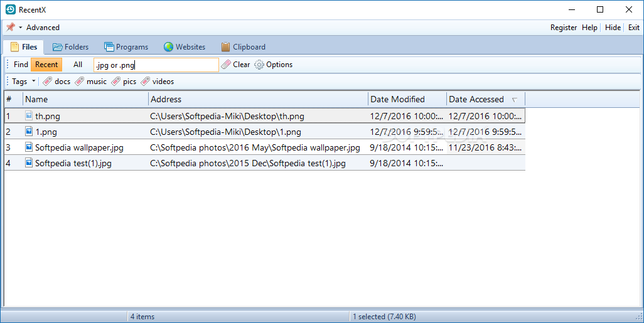644x323 pixels.
Task: Click the videos tag icon
Action: (x=146, y=82)
